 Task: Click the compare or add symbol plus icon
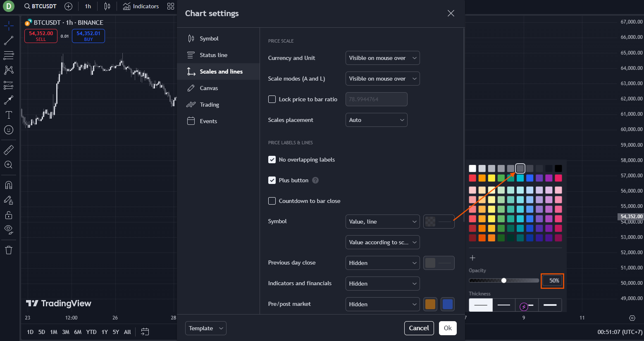(x=69, y=6)
